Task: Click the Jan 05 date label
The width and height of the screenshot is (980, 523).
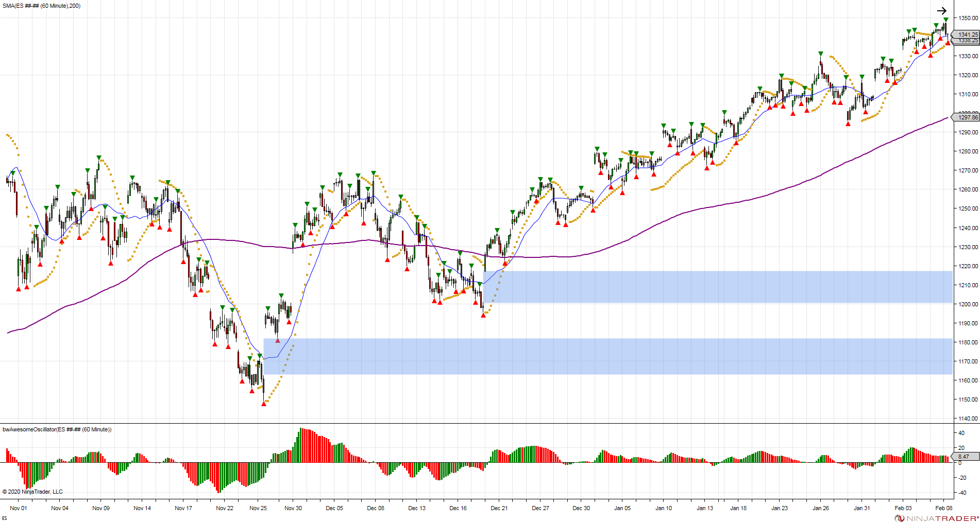Action: pyautogui.click(x=622, y=508)
